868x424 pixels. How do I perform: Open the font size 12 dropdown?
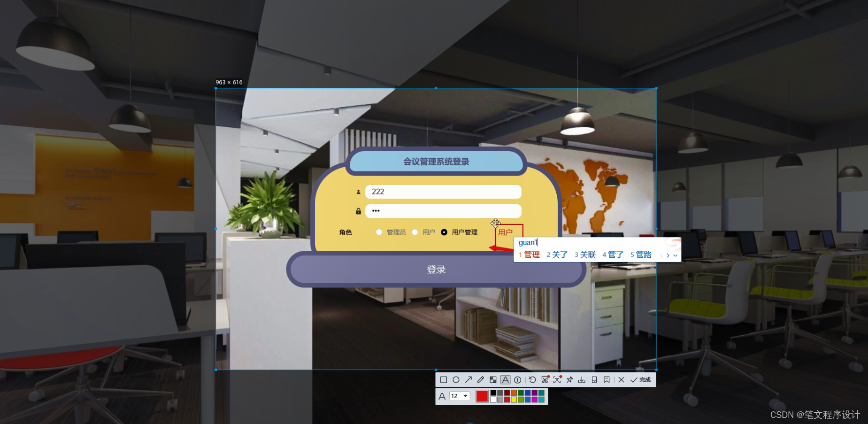coord(459,396)
